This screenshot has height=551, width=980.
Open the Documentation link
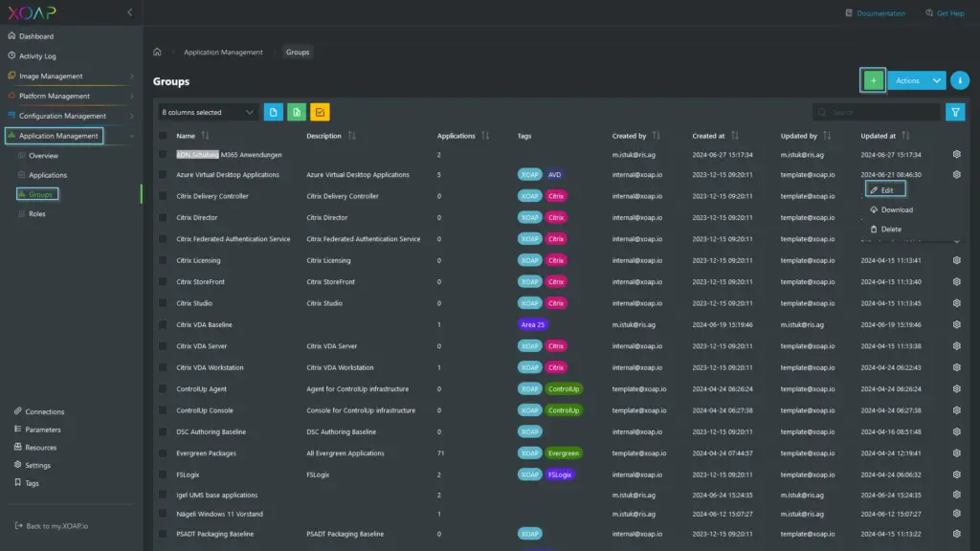coord(875,13)
